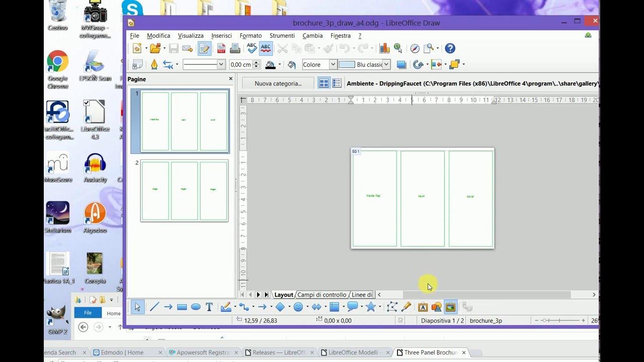Select page 2 thumbnail in Pagine panel

[184, 191]
